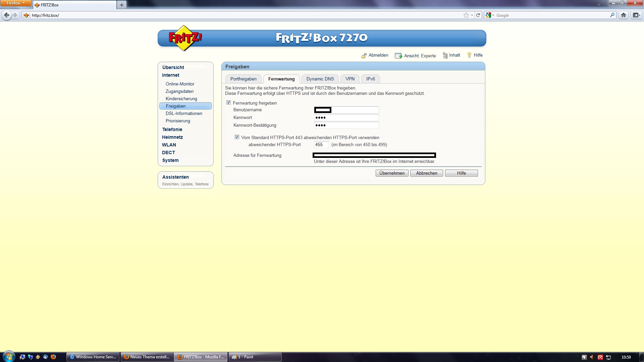Click the Hilfe button below form
The width and height of the screenshot is (644, 362).
tap(461, 173)
